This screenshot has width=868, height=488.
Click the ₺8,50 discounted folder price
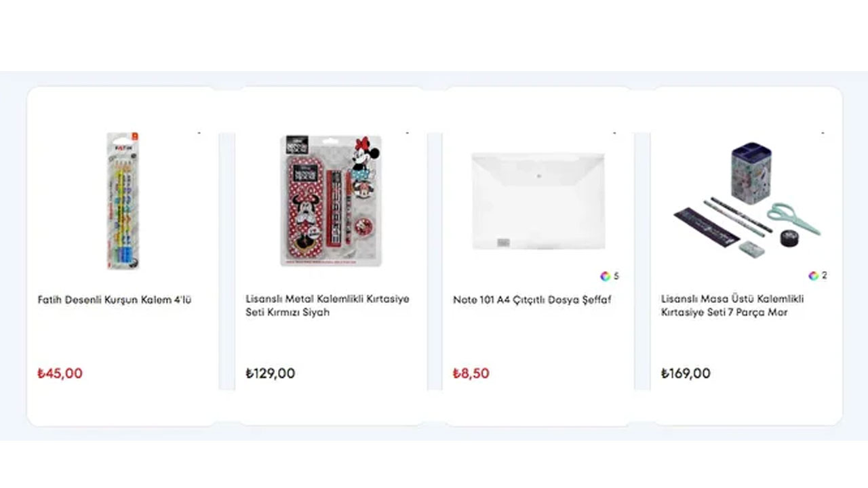(x=471, y=373)
